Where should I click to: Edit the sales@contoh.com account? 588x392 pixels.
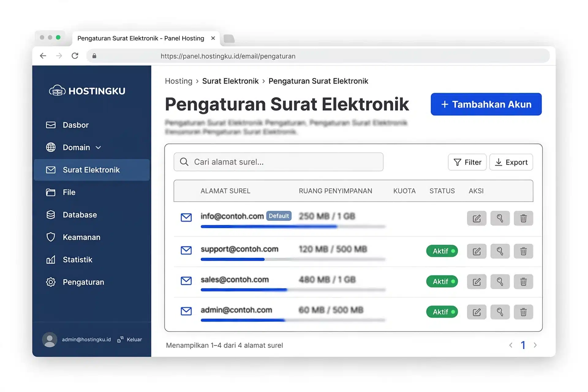(x=477, y=281)
